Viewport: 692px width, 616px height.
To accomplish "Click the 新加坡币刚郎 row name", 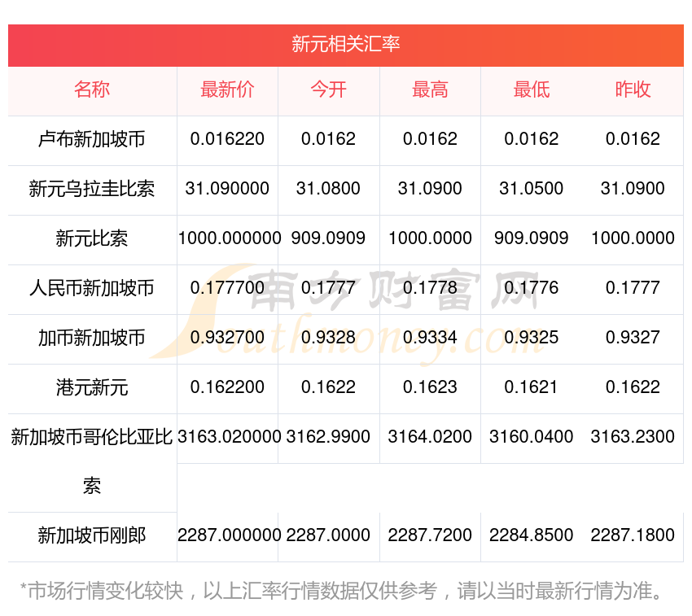I will click(x=92, y=535).
